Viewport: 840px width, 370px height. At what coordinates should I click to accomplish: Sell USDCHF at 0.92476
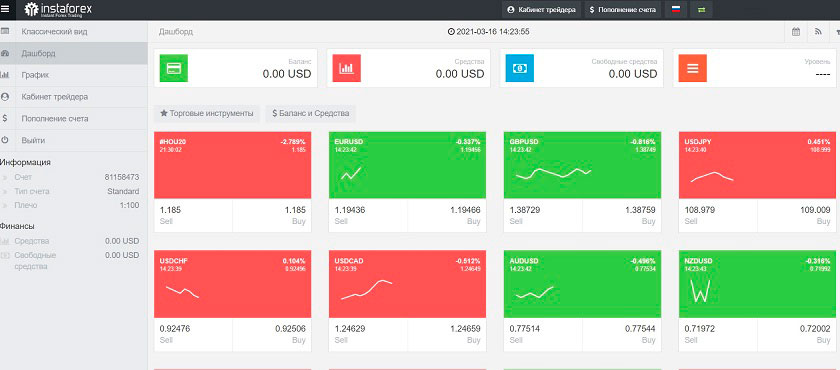tap(193, 335)
